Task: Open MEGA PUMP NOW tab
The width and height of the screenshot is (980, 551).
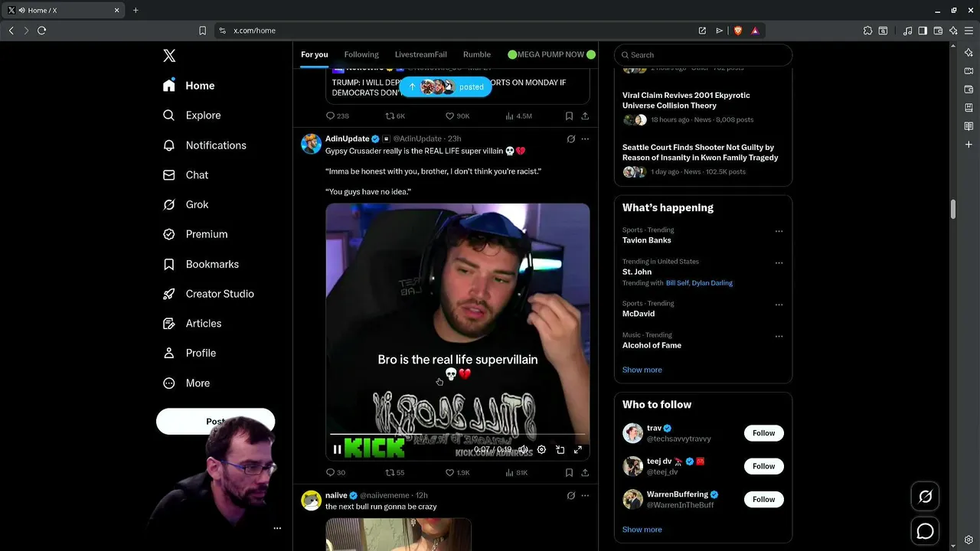Action: click(551, 54)
